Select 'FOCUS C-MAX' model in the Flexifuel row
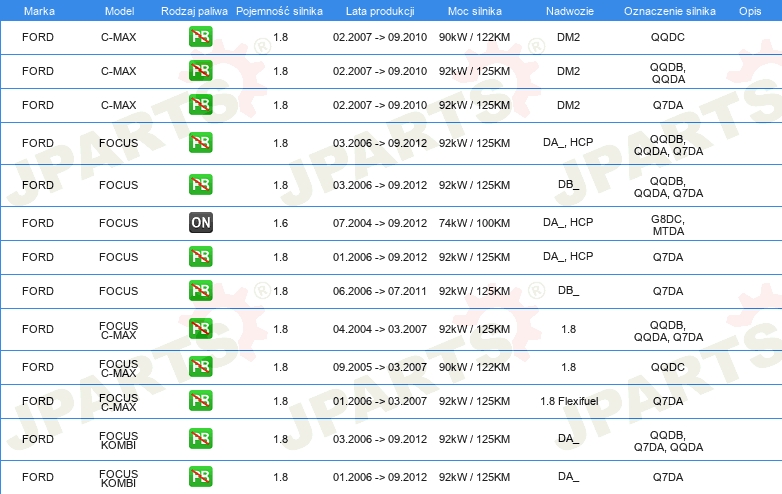The height and width of the screenshot is (494, 782). tap(118, 402)
